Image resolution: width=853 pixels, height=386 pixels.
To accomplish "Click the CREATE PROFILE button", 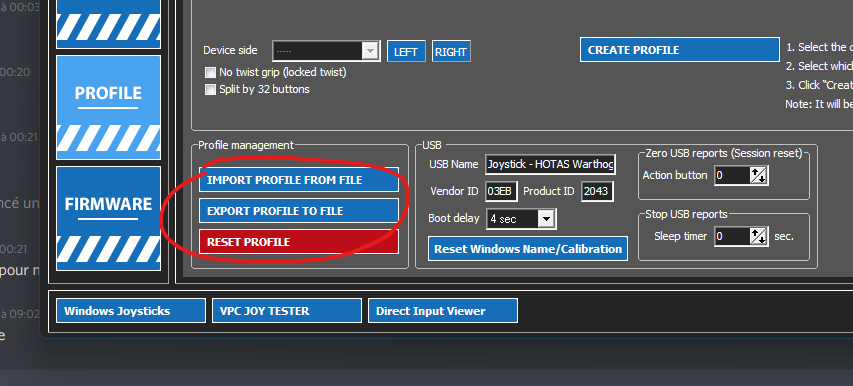I will tap(679, 50).
